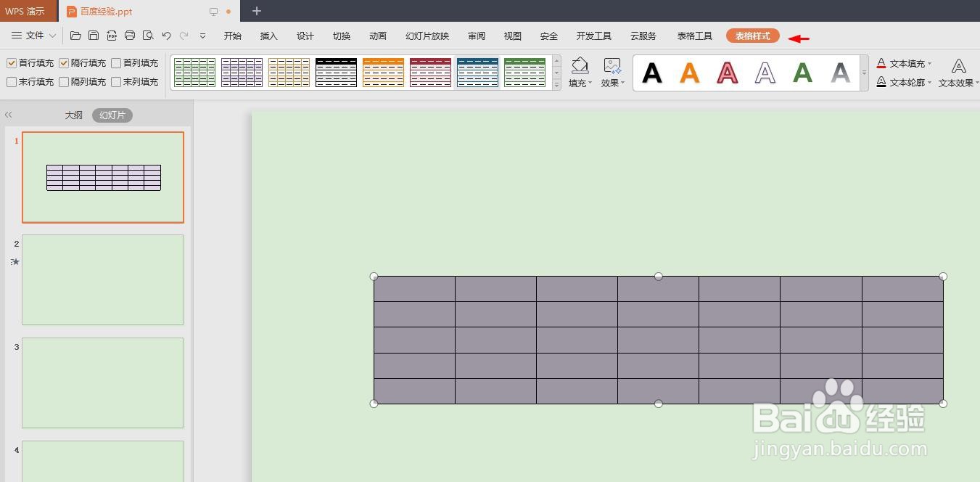Select the 表格样式 tab

753,36
